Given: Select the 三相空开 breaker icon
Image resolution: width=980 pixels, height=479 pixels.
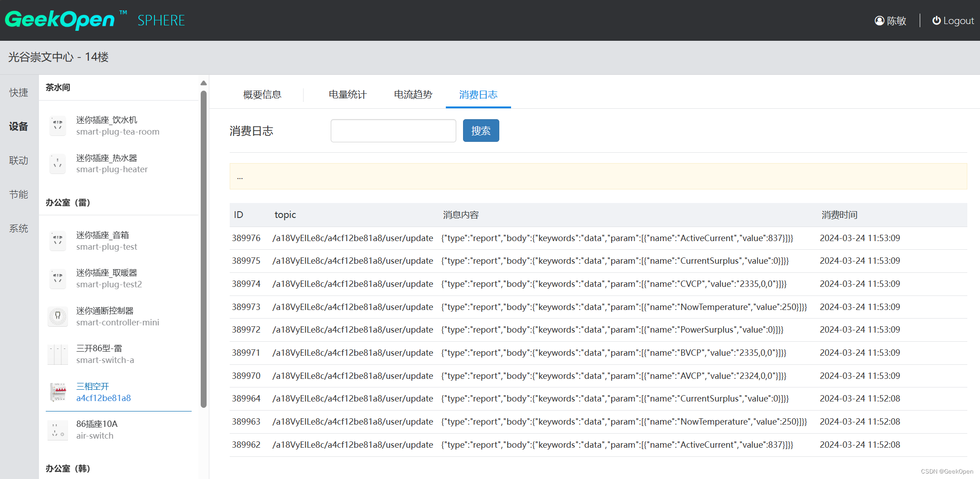Looking at the screenshot, I should point(58,392).
